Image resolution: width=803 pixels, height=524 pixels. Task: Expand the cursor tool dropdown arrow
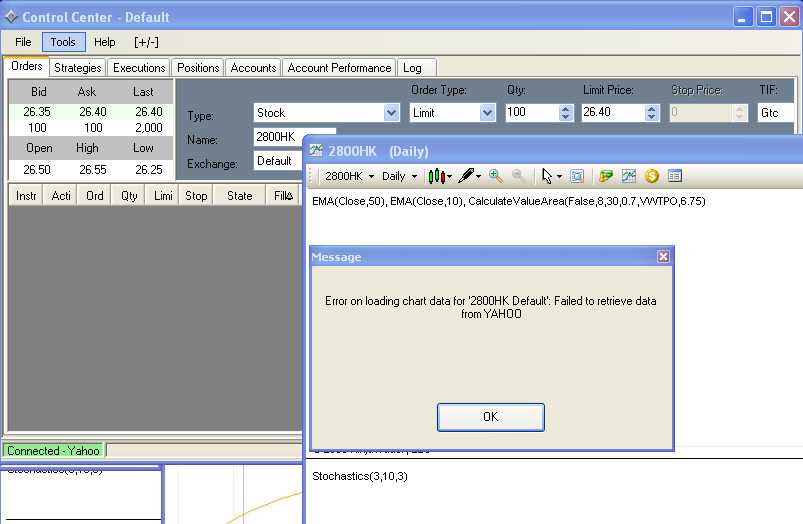[x=559, y=176]
